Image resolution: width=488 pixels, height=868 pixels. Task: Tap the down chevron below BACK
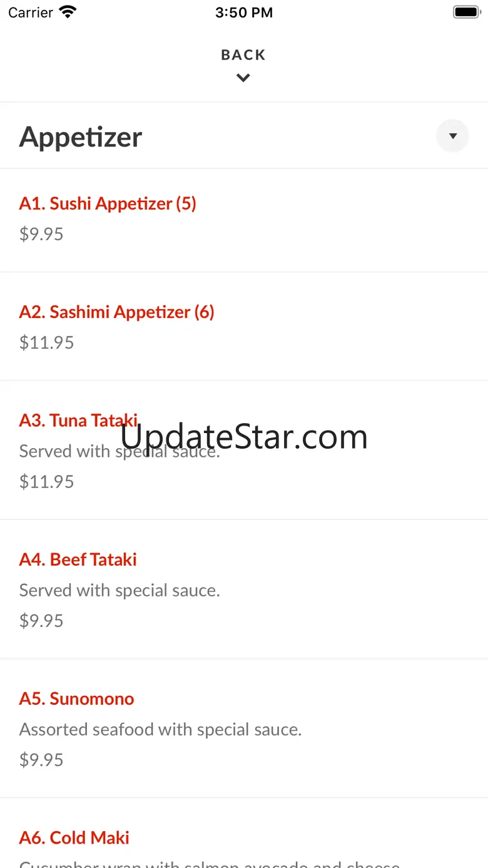[x=243, y=78]
